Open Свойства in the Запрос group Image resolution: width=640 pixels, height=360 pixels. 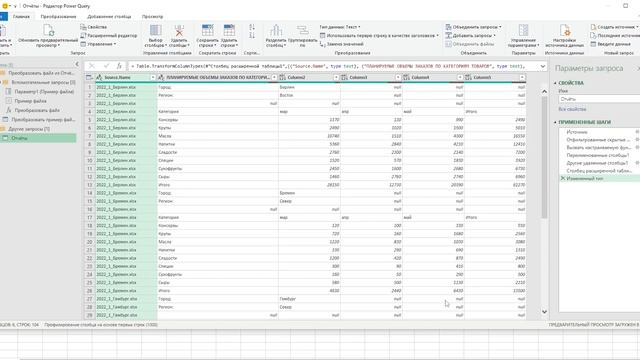[93, 27]
